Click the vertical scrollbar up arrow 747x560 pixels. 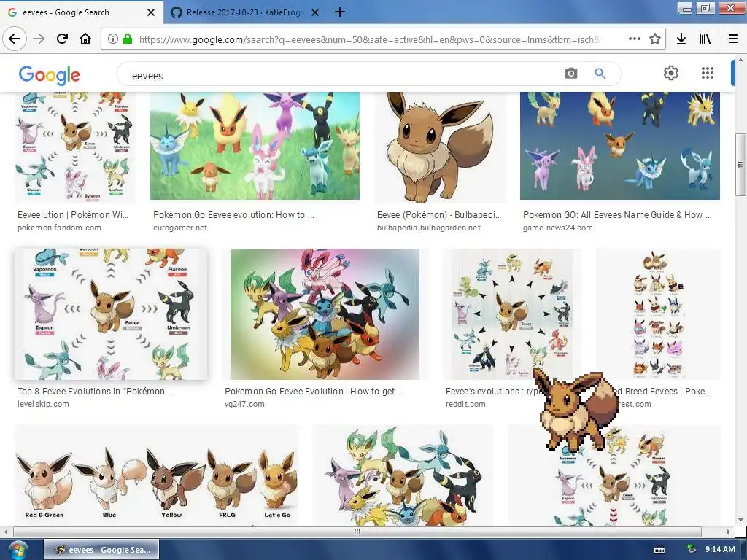point(740,60)
